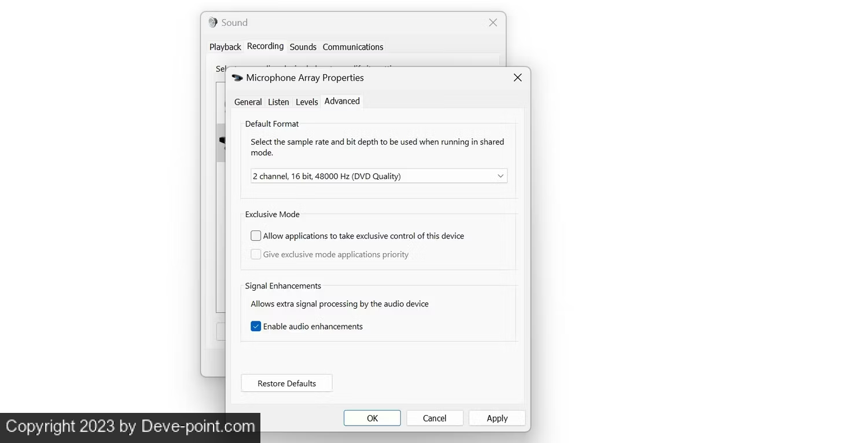Screen dimensions: 868x443
Task: Click the microphone icon in Properties title bar
Action: click(237, 78)
